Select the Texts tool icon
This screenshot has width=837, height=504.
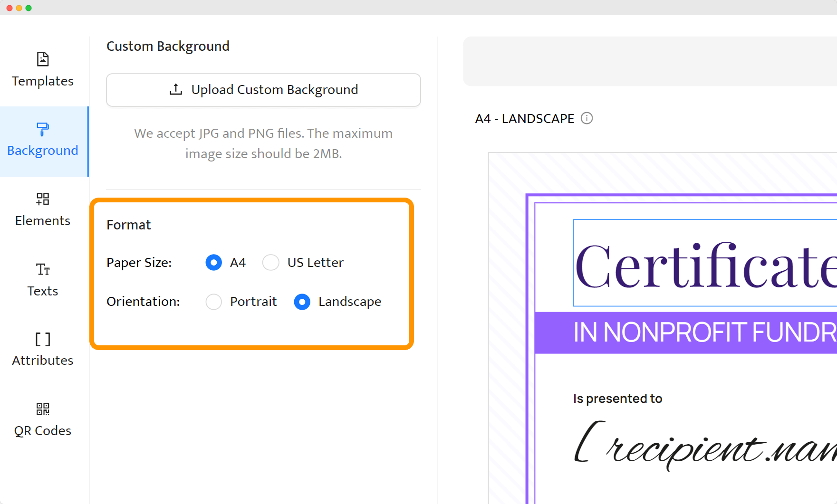43,269
